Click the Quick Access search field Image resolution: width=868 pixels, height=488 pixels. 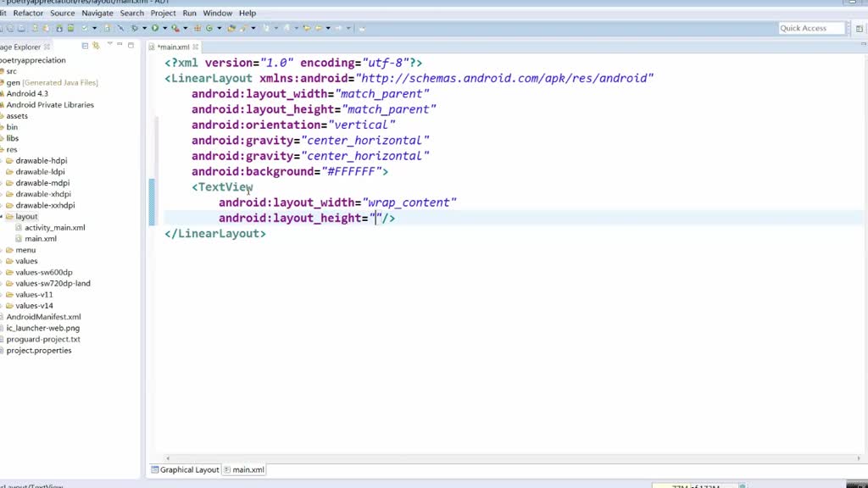tap(811, 28)
